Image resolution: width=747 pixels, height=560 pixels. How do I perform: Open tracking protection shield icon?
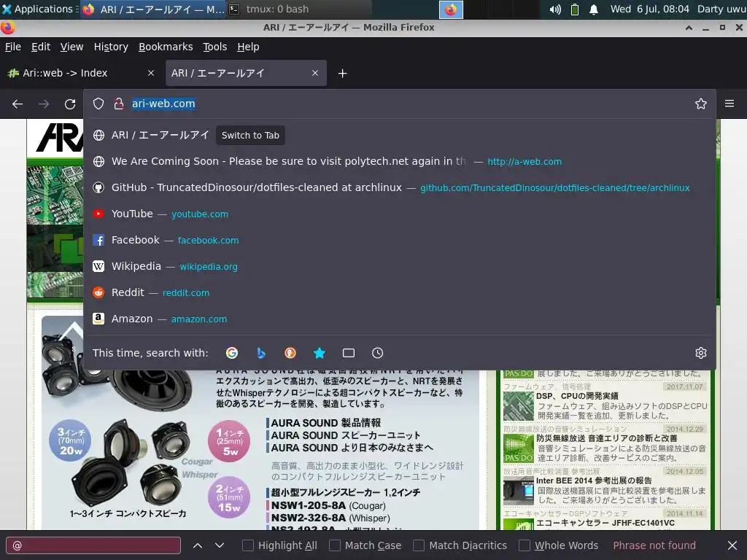point(98,104)
